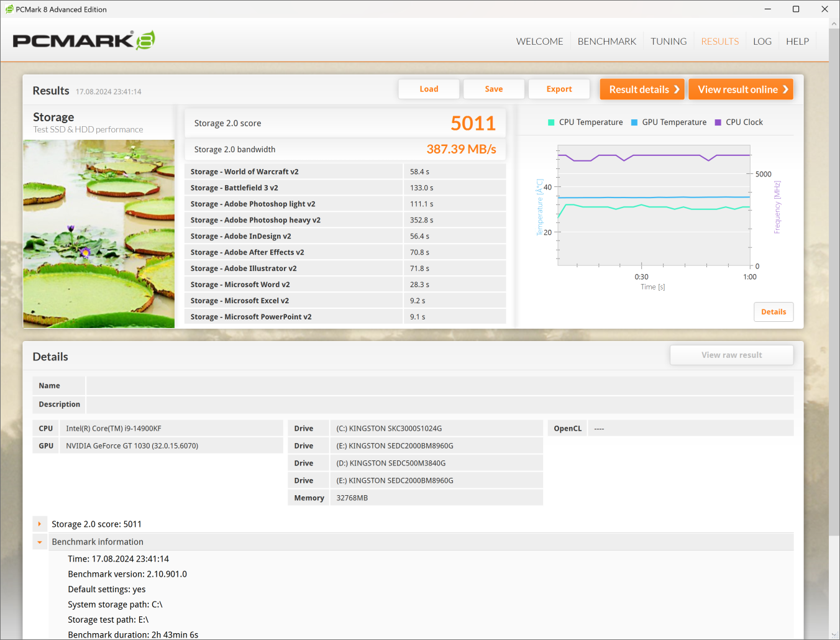
Task: Click the Name input field
Action: (x=440, y=386)
